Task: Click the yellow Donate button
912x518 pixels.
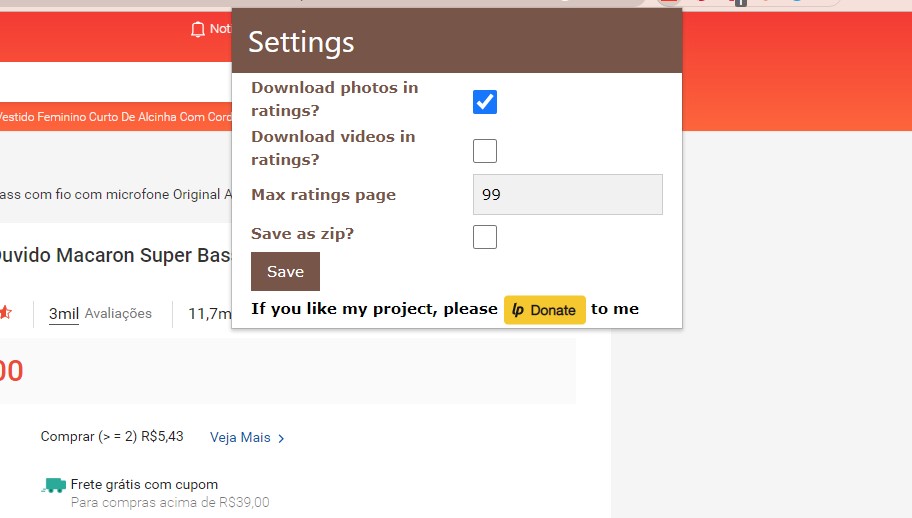Action: (x=544, y=310)
